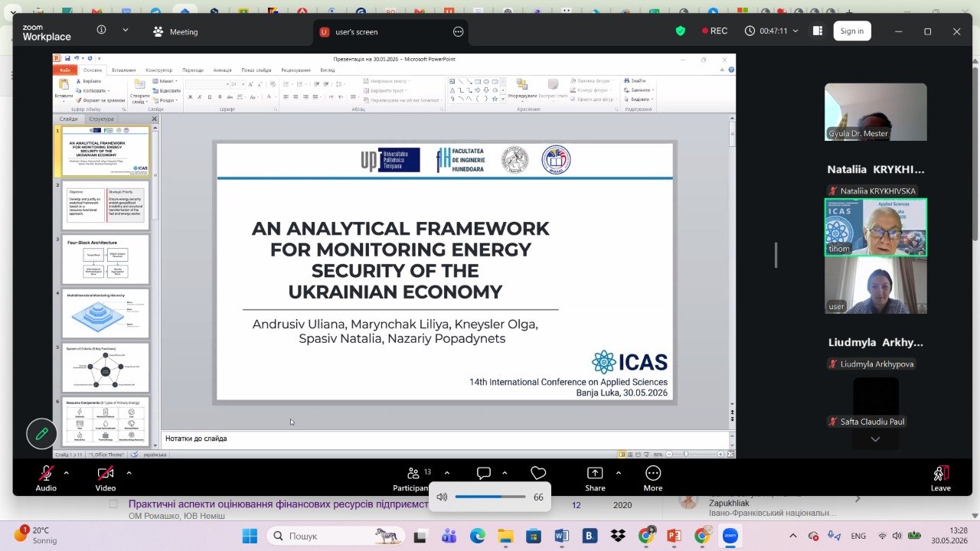Click Формат за зразком format painter
The image size is (980, 551).
coord(100,100)
